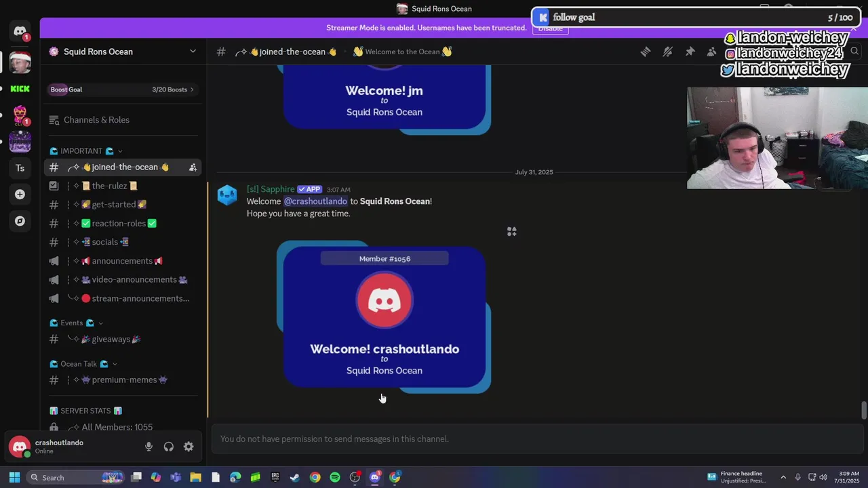
Task: Open the crashoutlando welcome card image
Action: (x=384, y=317)
